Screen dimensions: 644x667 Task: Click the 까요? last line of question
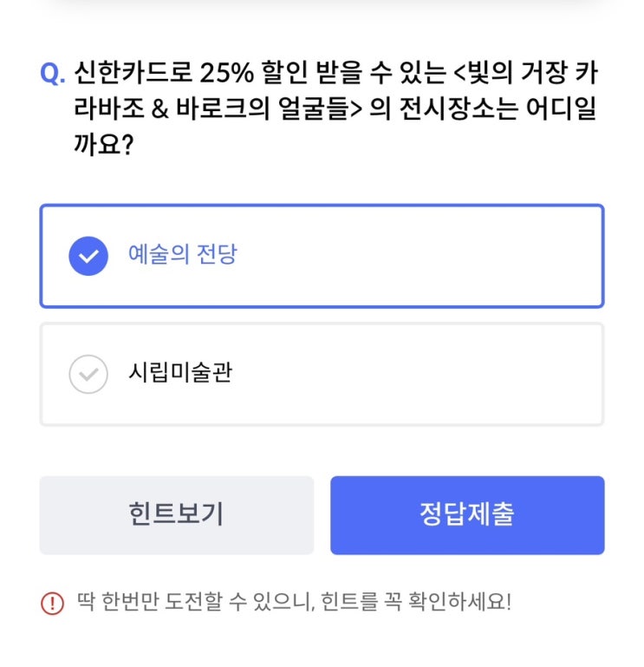pyautogui.click(x=102, y=144)
